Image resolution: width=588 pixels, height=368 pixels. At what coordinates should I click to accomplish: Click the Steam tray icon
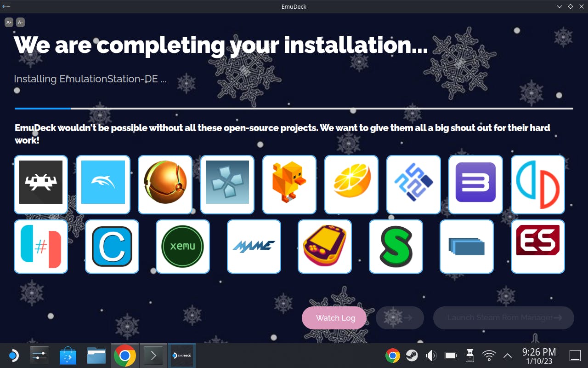pos(412,356)
